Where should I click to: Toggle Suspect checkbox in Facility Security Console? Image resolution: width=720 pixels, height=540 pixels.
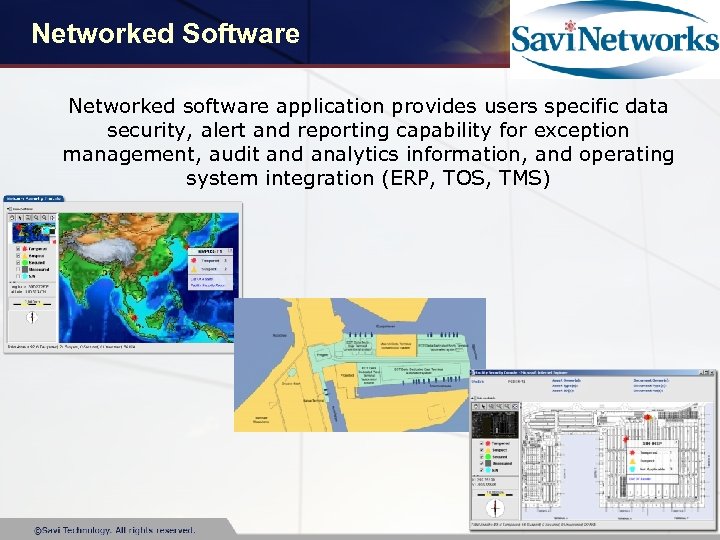[x=482, y=450]
